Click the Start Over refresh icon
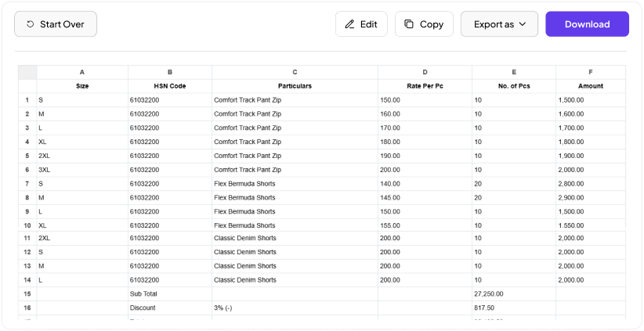 pyautogui.click(x=30, y=24)
